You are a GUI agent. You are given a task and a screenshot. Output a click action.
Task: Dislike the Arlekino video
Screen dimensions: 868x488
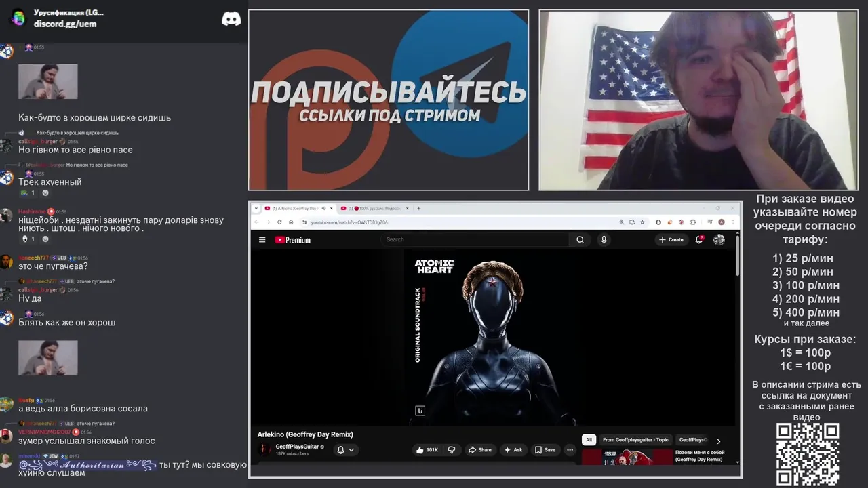[452, 449]
